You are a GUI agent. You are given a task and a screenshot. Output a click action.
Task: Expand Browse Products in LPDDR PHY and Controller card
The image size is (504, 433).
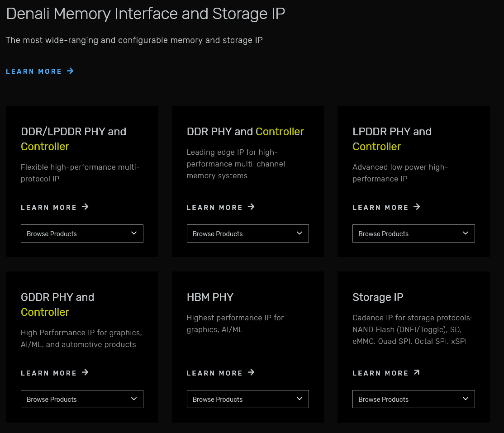414,234
